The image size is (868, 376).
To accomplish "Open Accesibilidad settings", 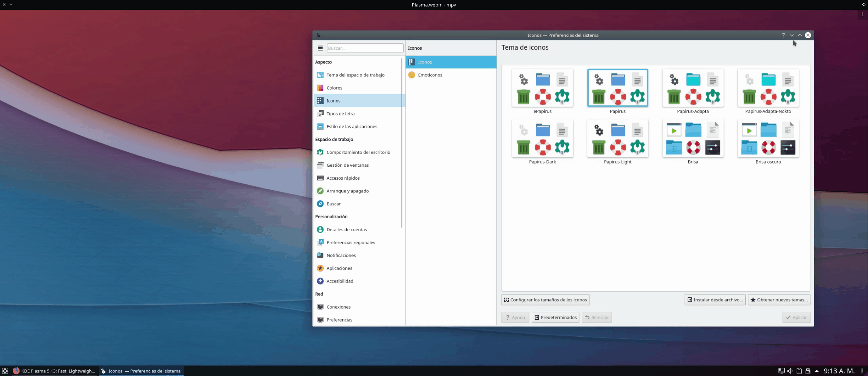I will (x=339, y=281).
